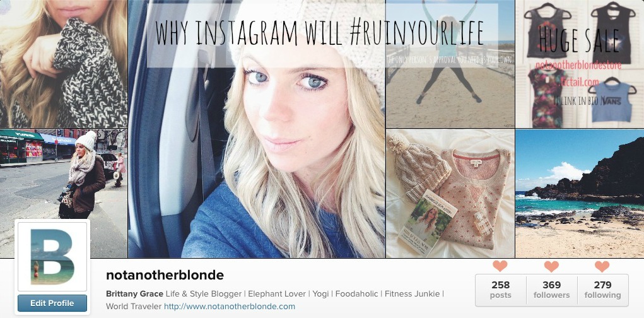Click the Brittany Grace bio name
644x318 pixels.
134,294
